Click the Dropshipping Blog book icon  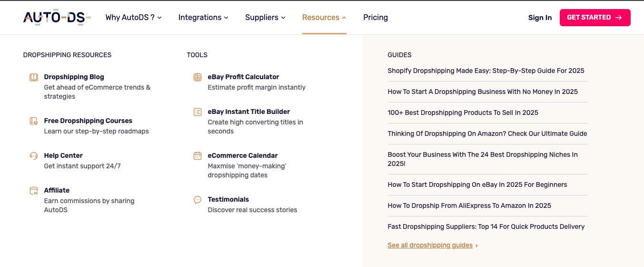34,77
